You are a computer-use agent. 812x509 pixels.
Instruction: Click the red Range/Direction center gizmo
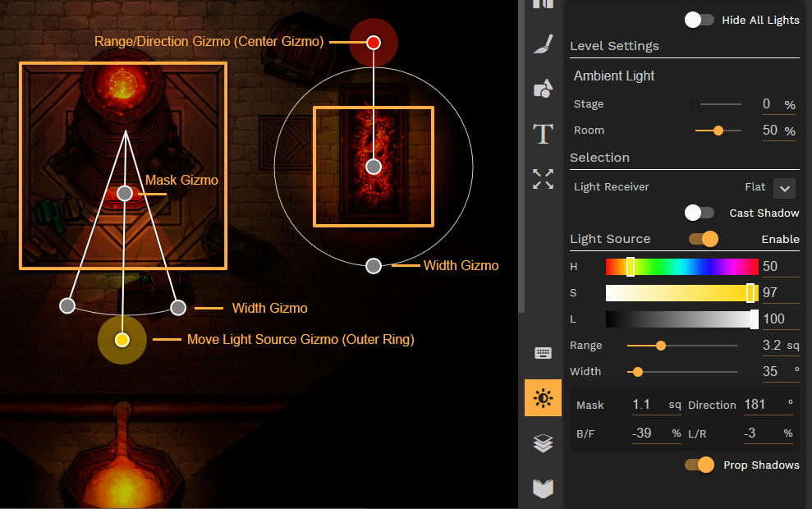point(374,43)
